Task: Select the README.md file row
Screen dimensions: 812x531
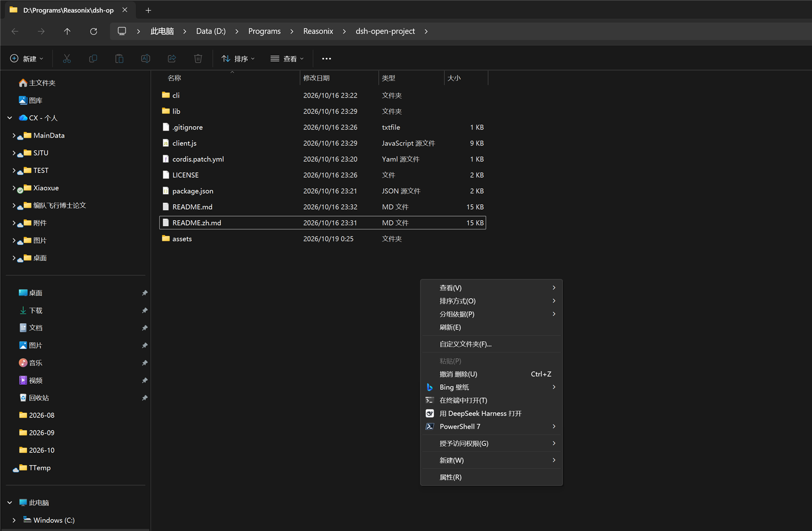Action: 323,207
